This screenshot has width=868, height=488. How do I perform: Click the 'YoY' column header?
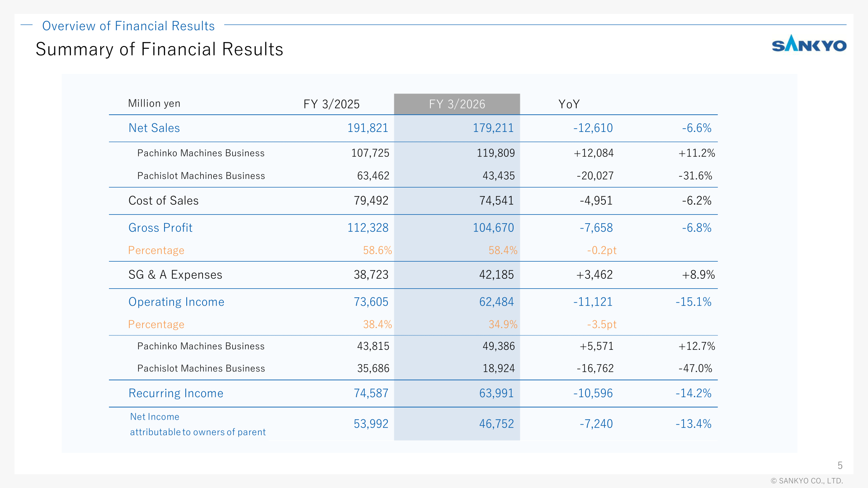click(x=569, y=104)
